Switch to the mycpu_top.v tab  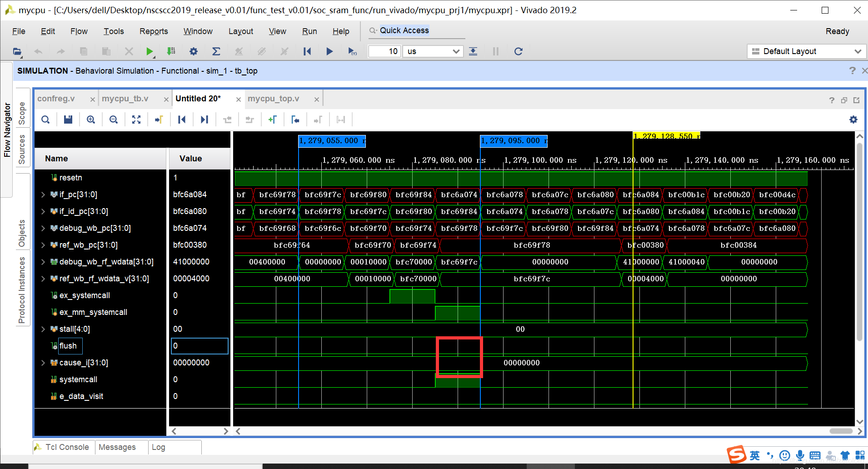pos(274,99)
